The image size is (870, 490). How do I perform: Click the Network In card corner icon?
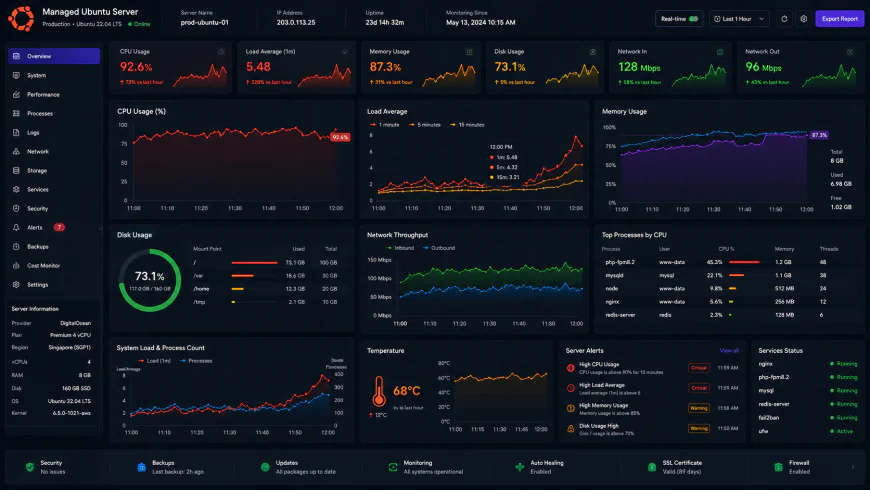coord(720,52)
